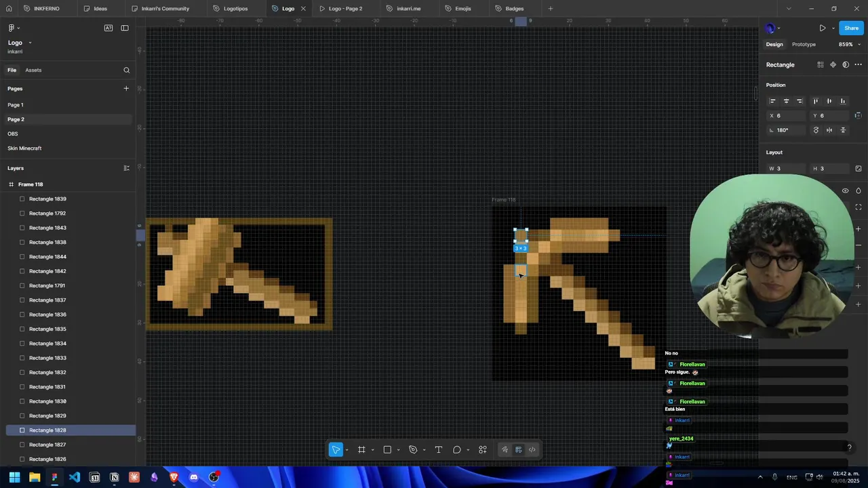Toggle layer visibility eye icon
868x488 pixels.
click(845, 191)
